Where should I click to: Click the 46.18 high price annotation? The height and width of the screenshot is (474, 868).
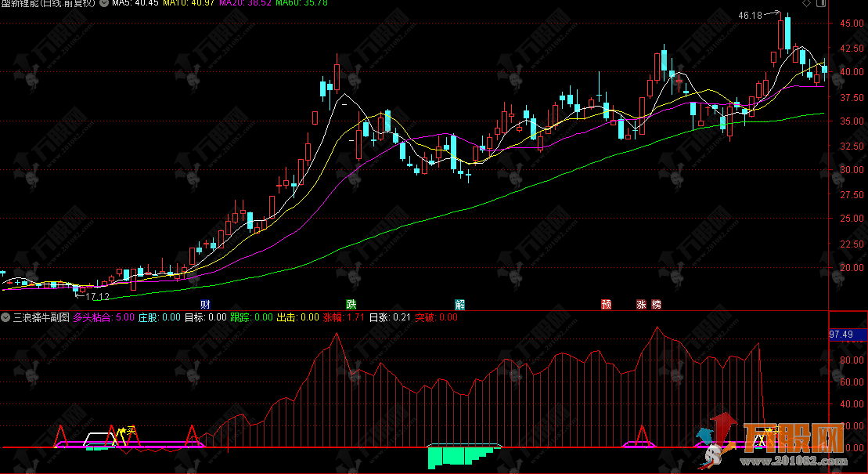pyautogui.click(x=751, y=14)
